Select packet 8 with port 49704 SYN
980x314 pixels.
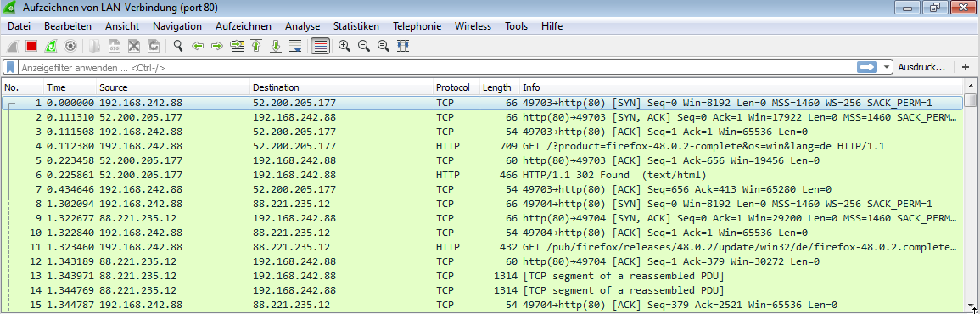[x=483, y=204]
